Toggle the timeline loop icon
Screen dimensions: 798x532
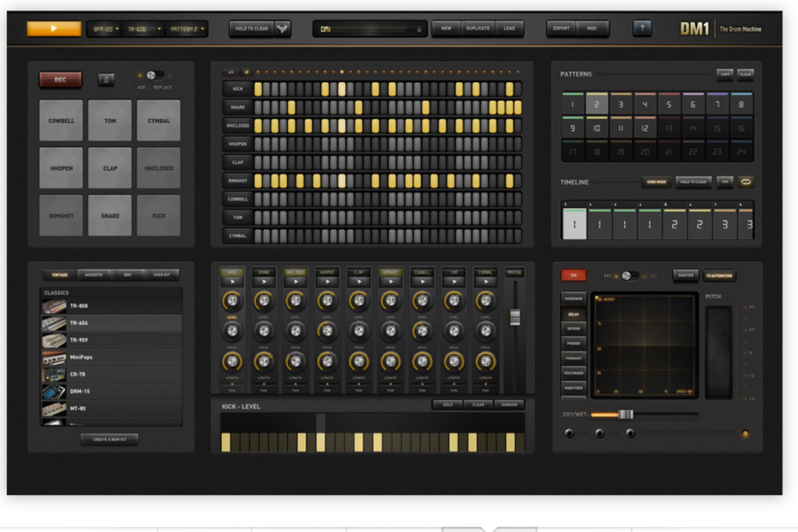pos(746,182)
